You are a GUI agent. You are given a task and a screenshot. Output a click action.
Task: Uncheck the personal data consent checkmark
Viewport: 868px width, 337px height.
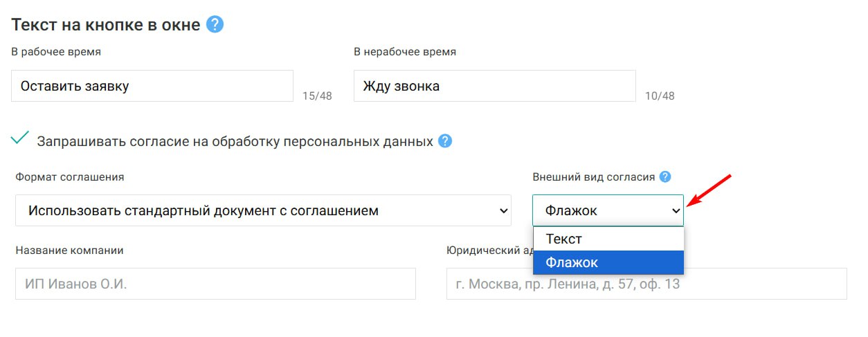[x=21, y=138]
